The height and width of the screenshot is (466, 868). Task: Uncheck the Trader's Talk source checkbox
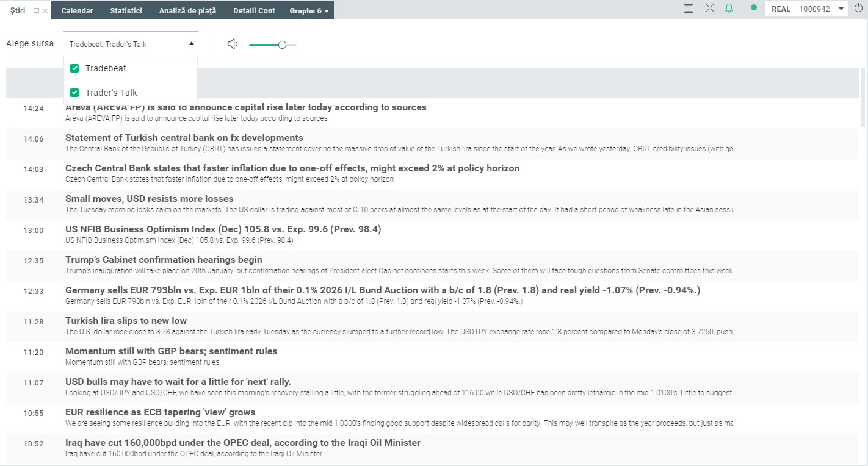[x=75, y=93]
